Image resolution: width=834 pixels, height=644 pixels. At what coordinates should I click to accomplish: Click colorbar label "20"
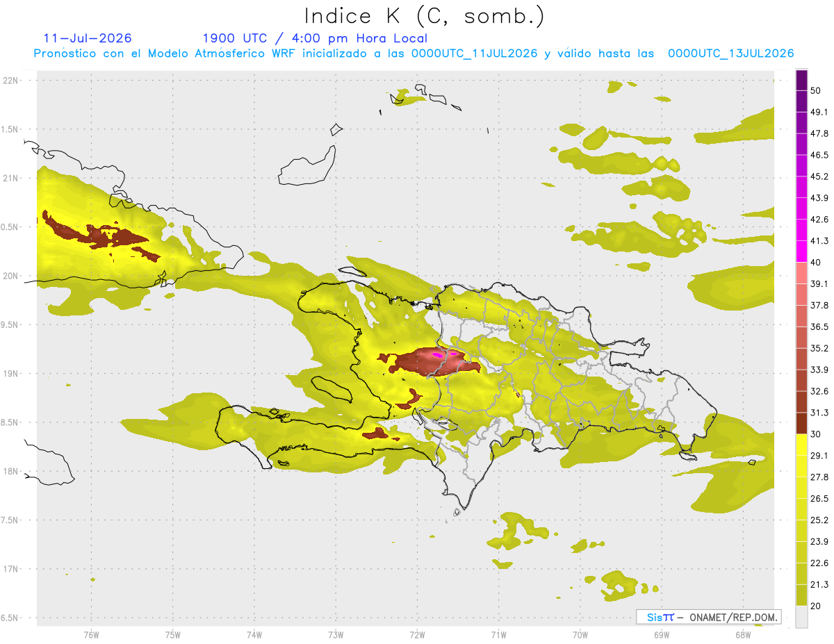[x=817, y=606]
